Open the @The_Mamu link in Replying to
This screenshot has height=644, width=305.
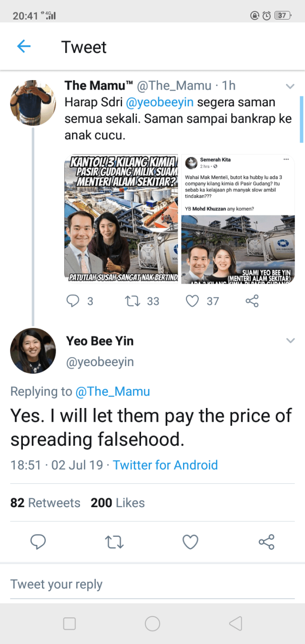[112, 391]
